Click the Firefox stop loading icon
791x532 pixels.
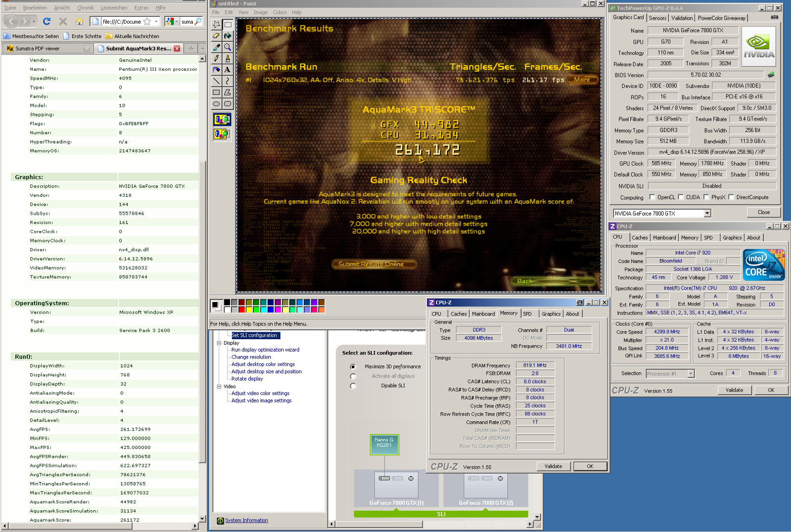click(63, 21)
